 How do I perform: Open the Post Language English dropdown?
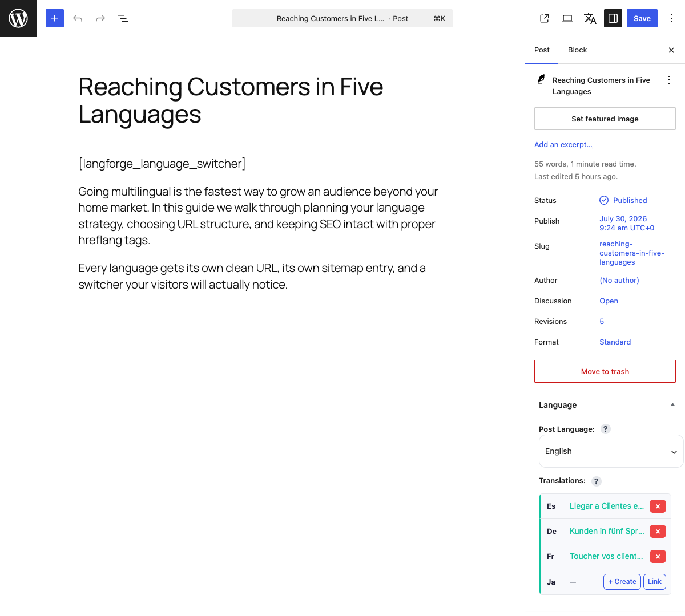tap(611, 451)
